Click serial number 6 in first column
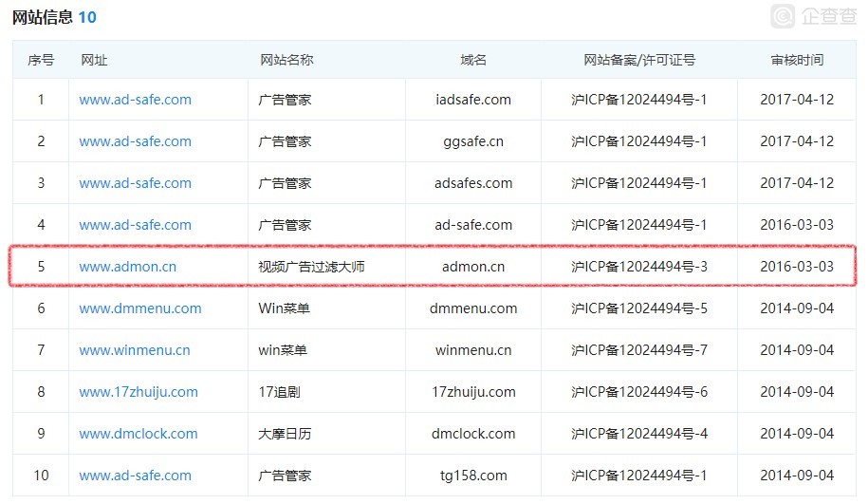 tap(41, 308)
